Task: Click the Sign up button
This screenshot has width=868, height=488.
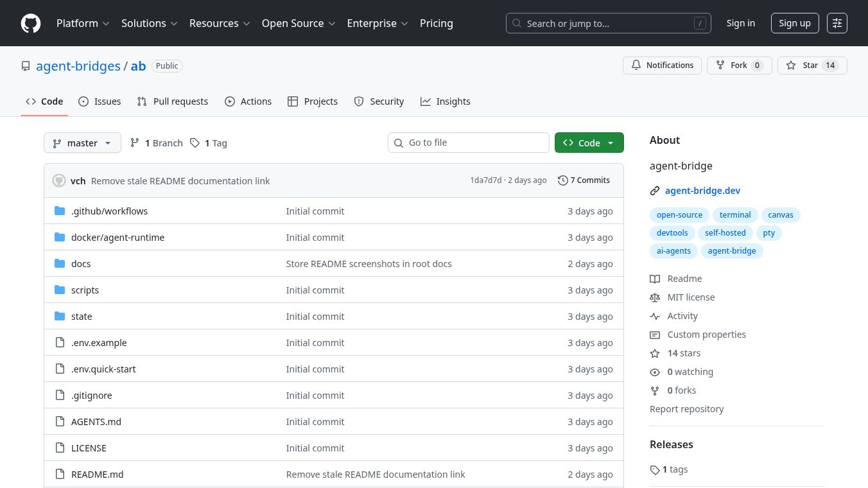Action: click(x=794, y=23)
